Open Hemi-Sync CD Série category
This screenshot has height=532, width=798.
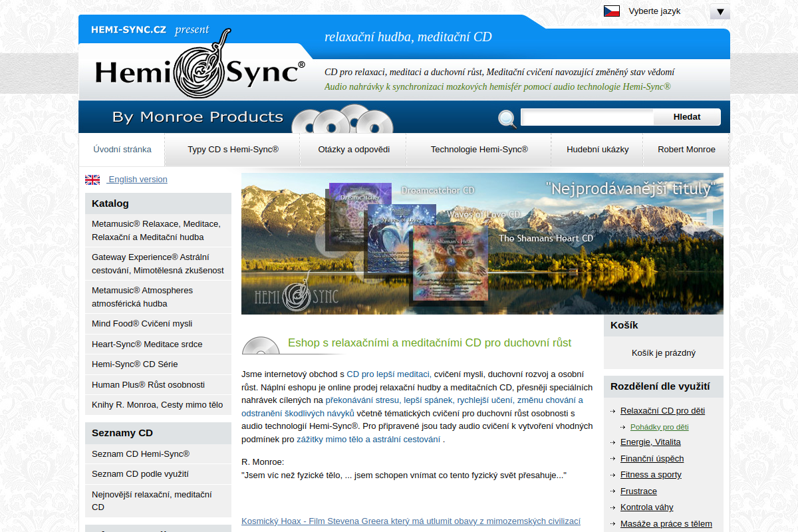coord(158,364)
